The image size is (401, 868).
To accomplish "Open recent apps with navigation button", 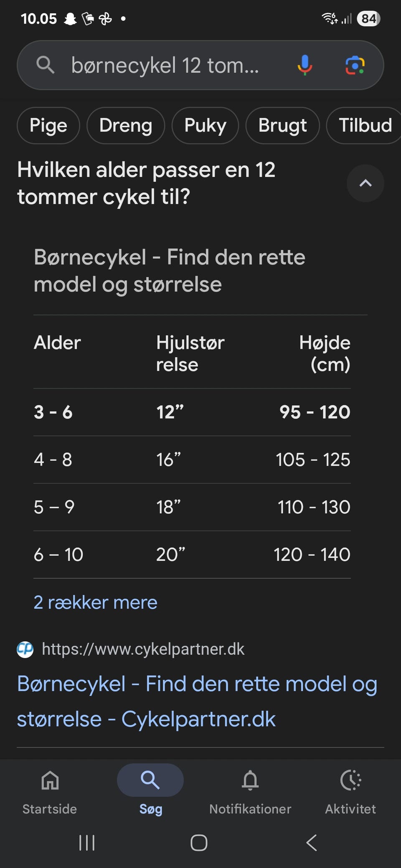I will [x=87, y=843].
